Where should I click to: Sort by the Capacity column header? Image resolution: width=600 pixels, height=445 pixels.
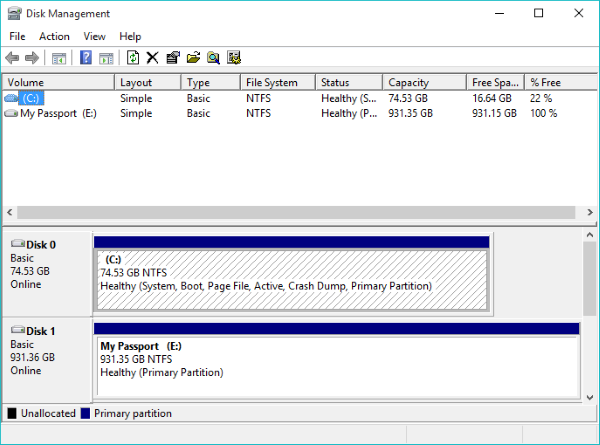tap(424, 82)
